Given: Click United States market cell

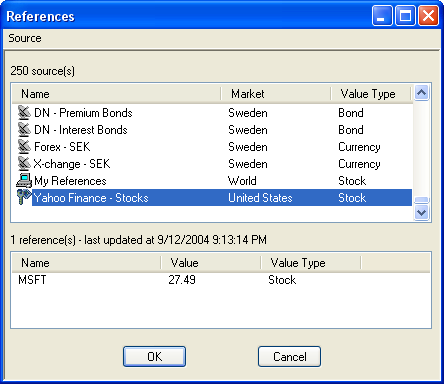Looking at the screenshot, I should coord(260,198).
